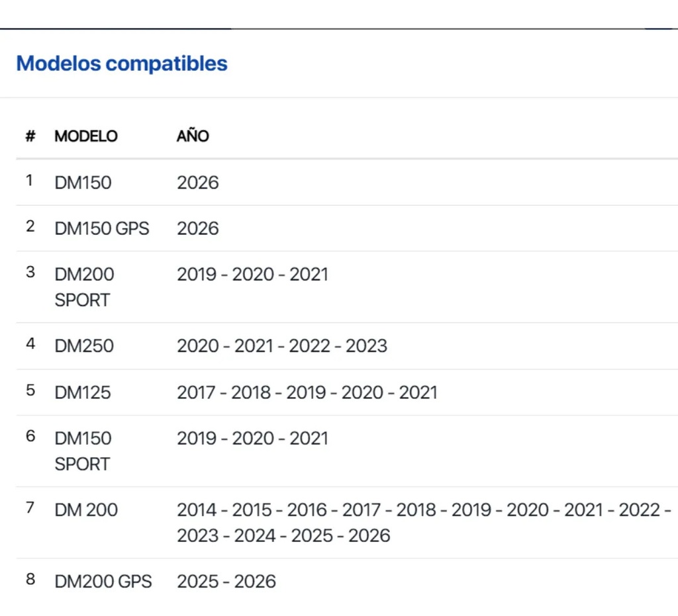The height and width of the screenshot is (616, 678).
Task: Click the 2017 - 2018 - 2019 - 2020 - 2021 cell
Action: [307, 392]
